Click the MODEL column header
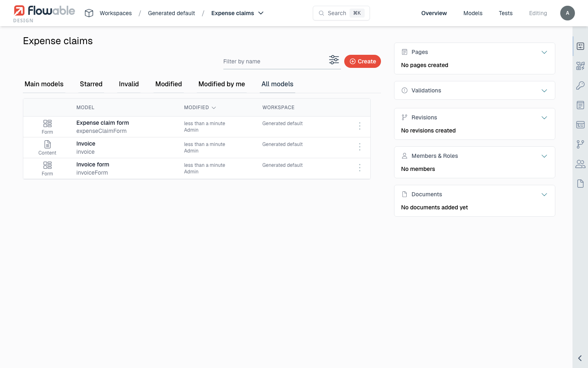Image resolution: width=588 pixels, height=368 pixels. tap(85, 108)
